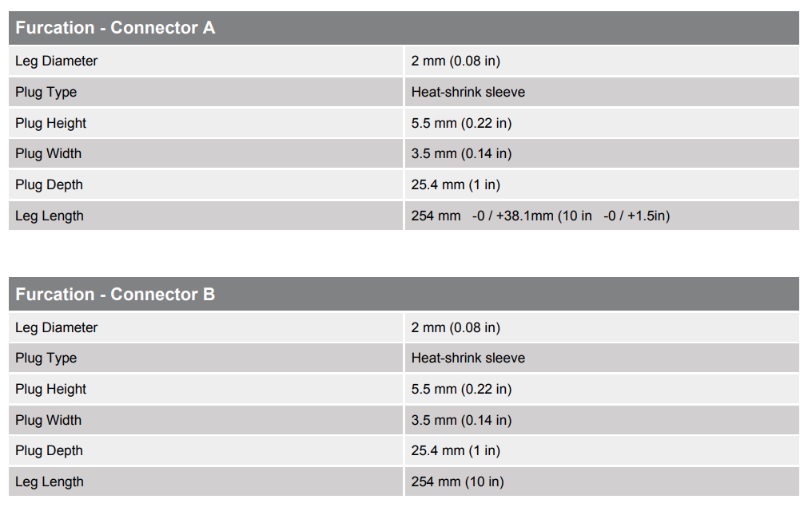Image resolution: width=812 pixels, height=519 pixels.
Task: Click Connector B Plug Width value 3.5 mm
Action: coord(461,420)
